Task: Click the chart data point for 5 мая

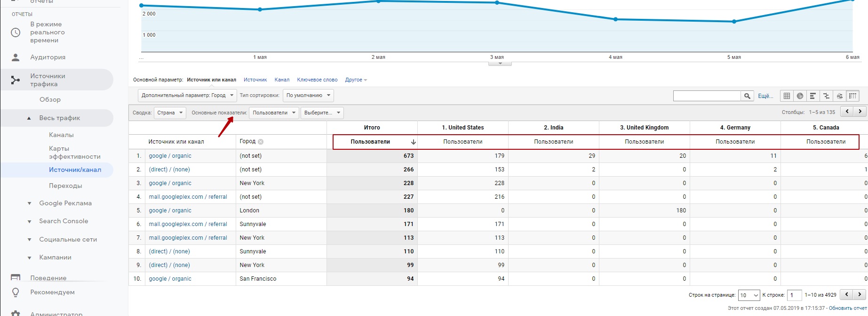Action: tap(734, 22)
